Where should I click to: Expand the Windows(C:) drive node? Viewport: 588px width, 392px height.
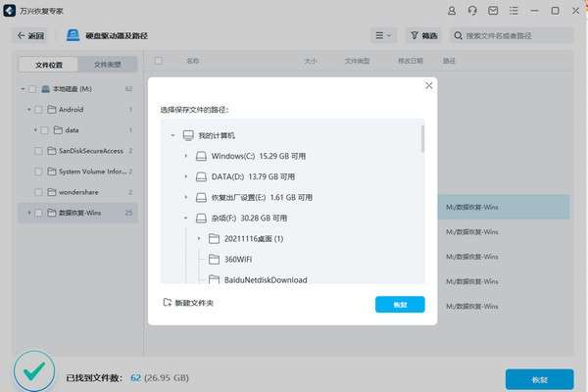pyautogui.click(x=185, y=156)
